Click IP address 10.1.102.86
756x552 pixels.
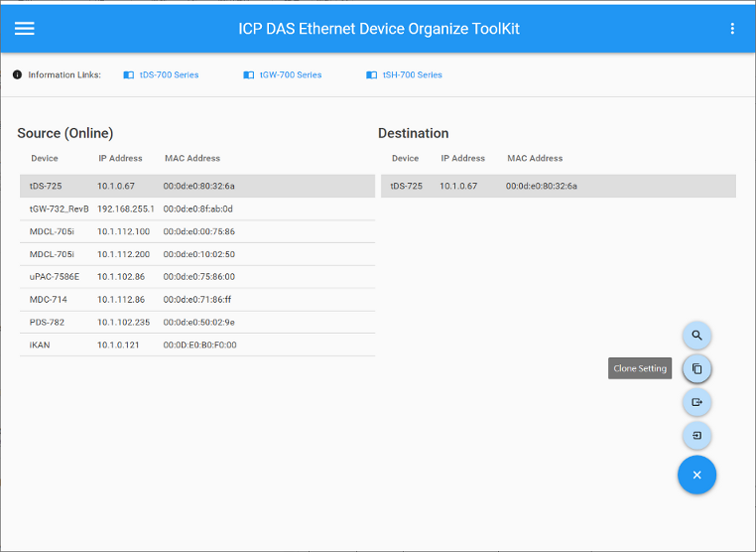[121, 277]
